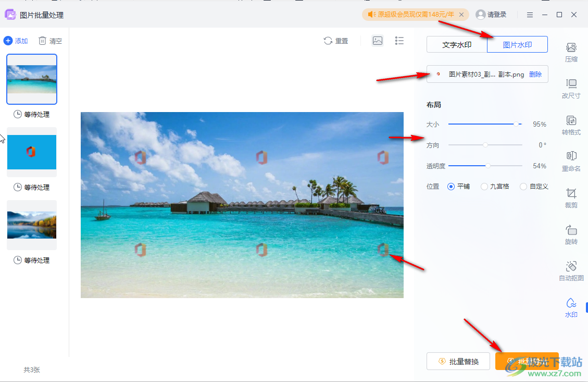Click the 重置 reset button
588x382 pixels.
coord(336,41)
